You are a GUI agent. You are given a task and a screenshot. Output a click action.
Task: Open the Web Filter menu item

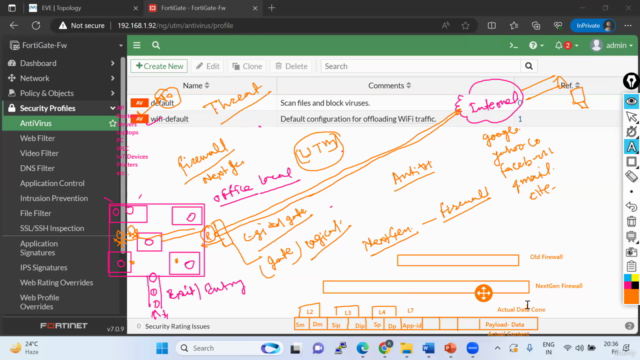point(38,138)
